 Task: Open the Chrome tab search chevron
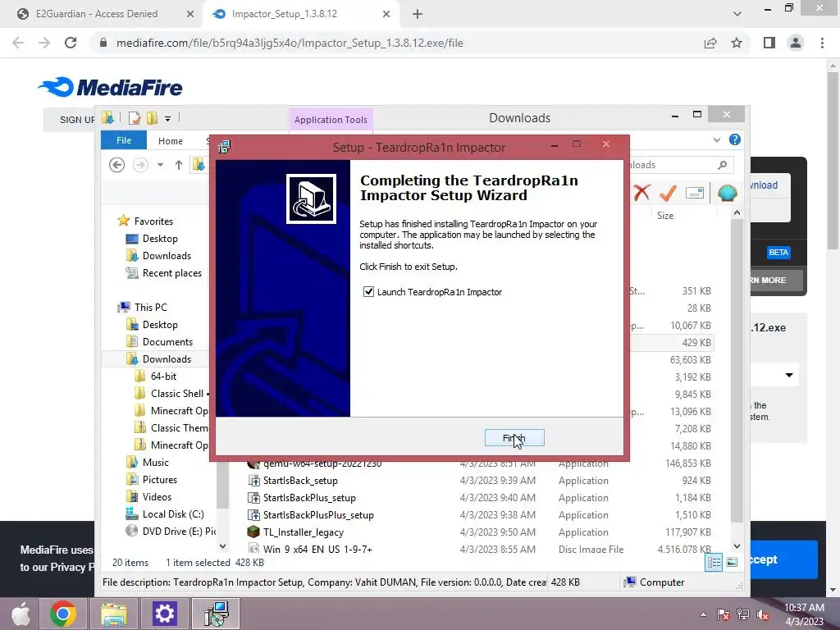click(737, 14)
